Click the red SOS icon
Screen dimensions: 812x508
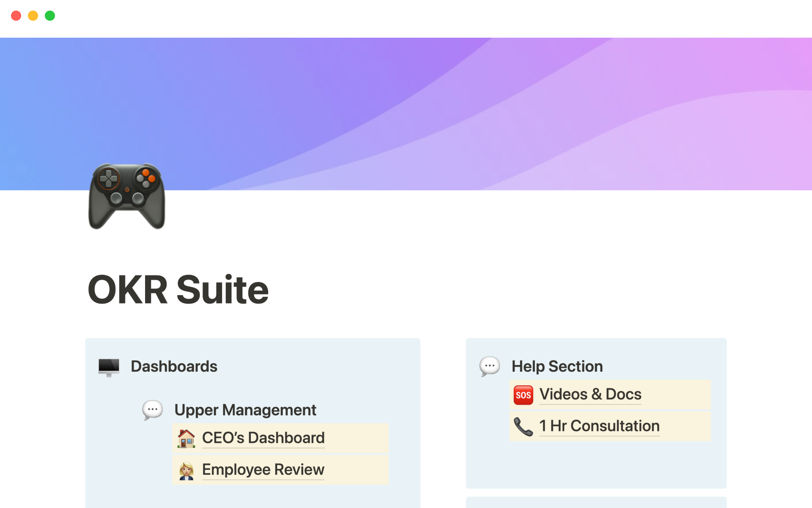coord(523,395)
